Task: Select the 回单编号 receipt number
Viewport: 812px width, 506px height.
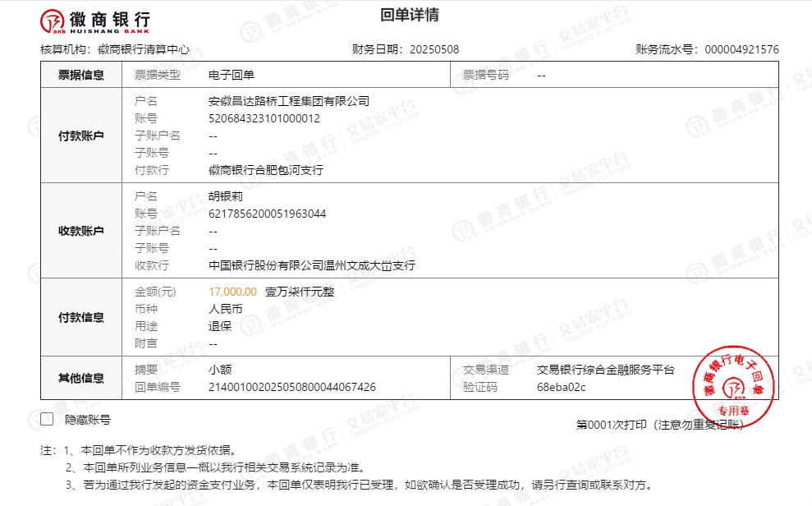Action: [x=292, y=387]
